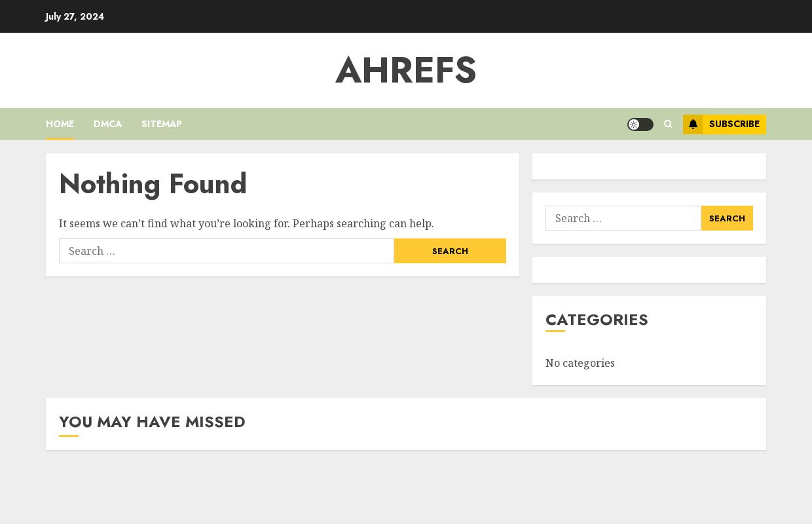This screenshot has width=812, height=524.
Task: Click the July 27, 2024 date text
Action: coord(75,16)
